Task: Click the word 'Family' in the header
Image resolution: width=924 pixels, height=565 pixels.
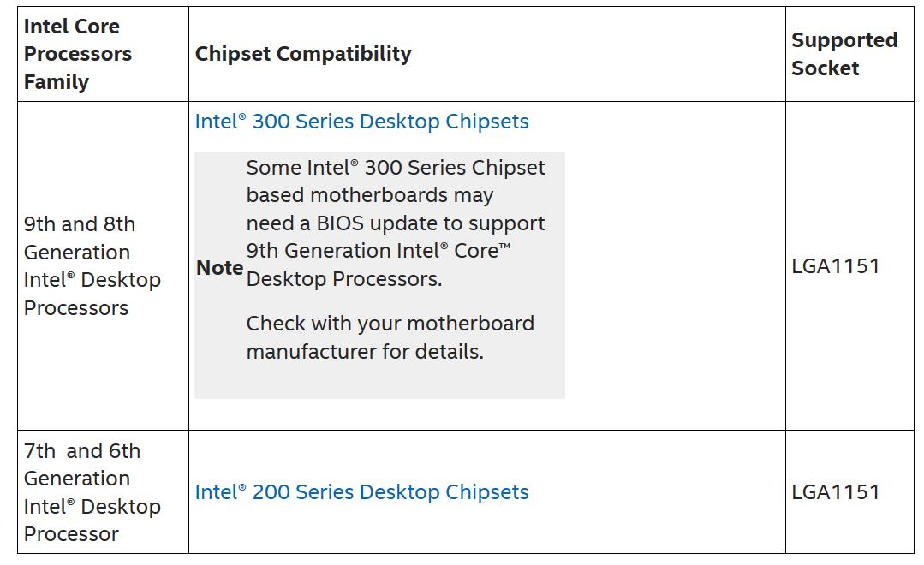Action: pos(57,82)
